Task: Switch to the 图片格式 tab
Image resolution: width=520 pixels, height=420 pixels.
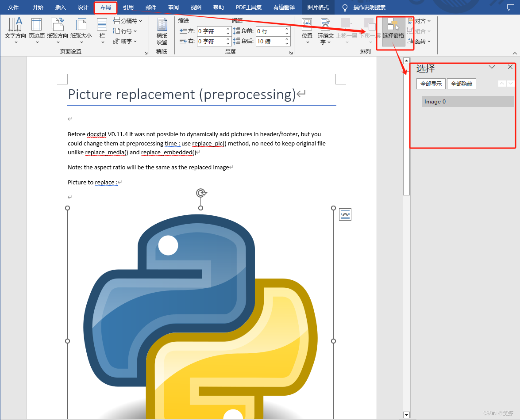Action: point(318,7)
